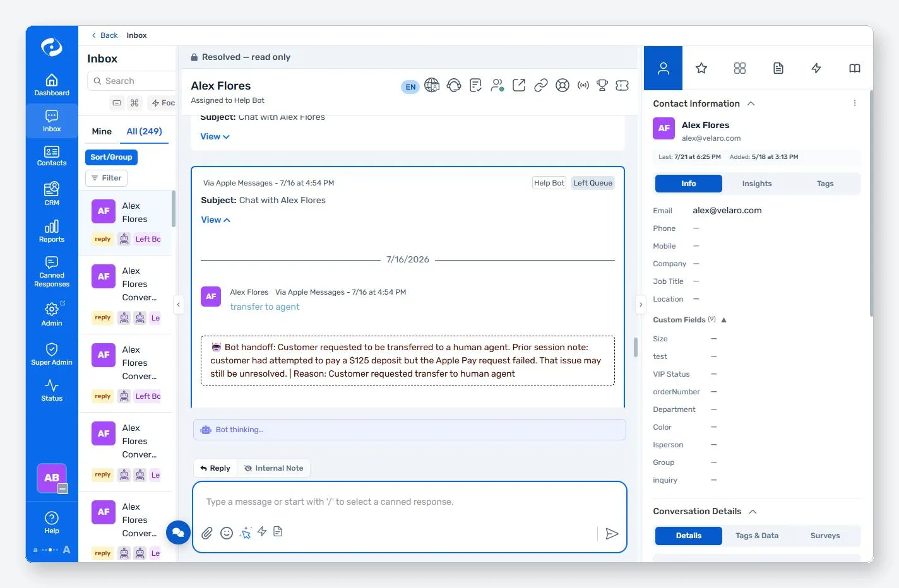Click the Back link at the top

105,35
